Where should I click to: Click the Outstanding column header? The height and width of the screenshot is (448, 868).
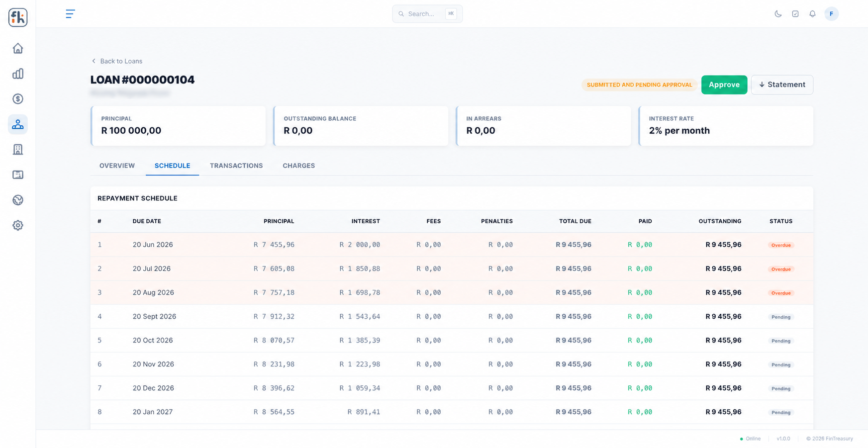coord(720,221)
